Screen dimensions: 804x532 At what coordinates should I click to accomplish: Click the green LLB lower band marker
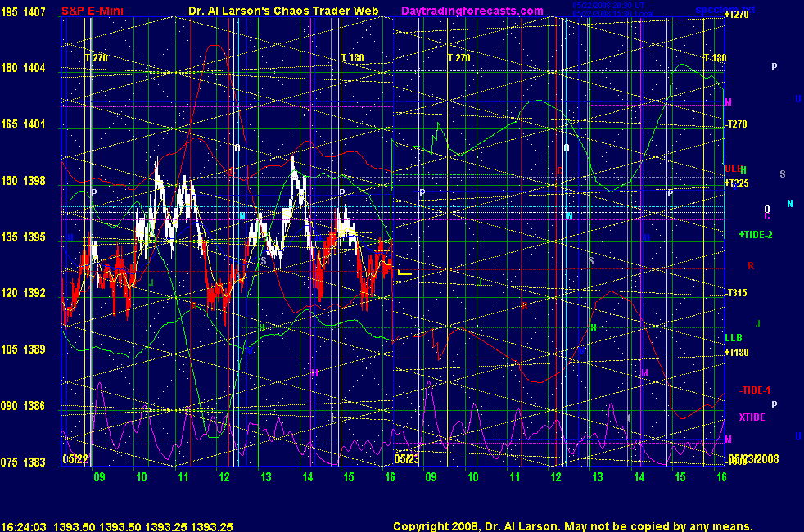tap(733, 338)
